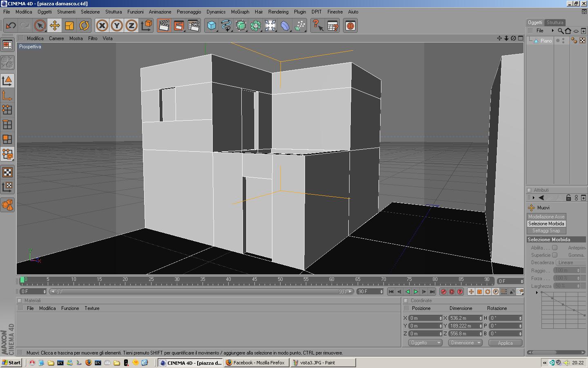
Task: Click the Applica button
Action: coord(505,343)
